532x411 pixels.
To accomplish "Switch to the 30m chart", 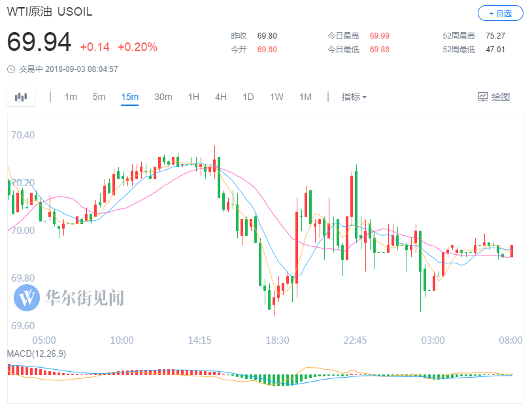I will pyautogui.click(x=163, y=97).
